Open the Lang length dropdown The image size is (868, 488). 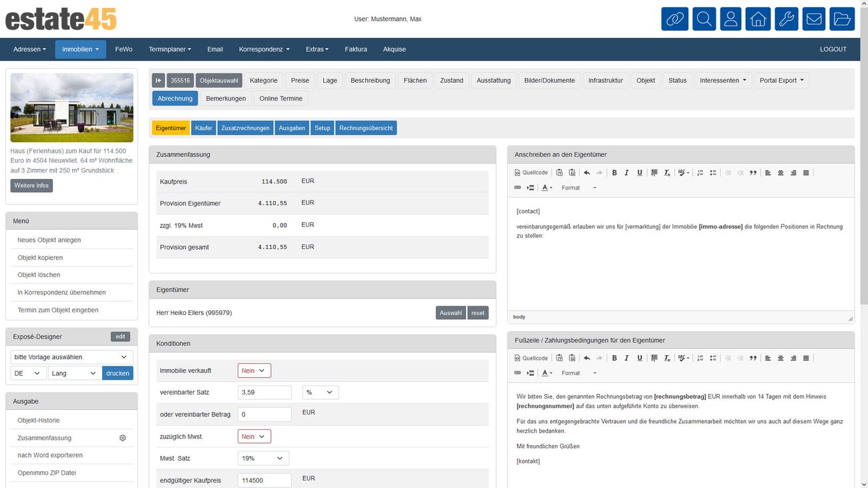pyautogui.click(x=74, y=373)
